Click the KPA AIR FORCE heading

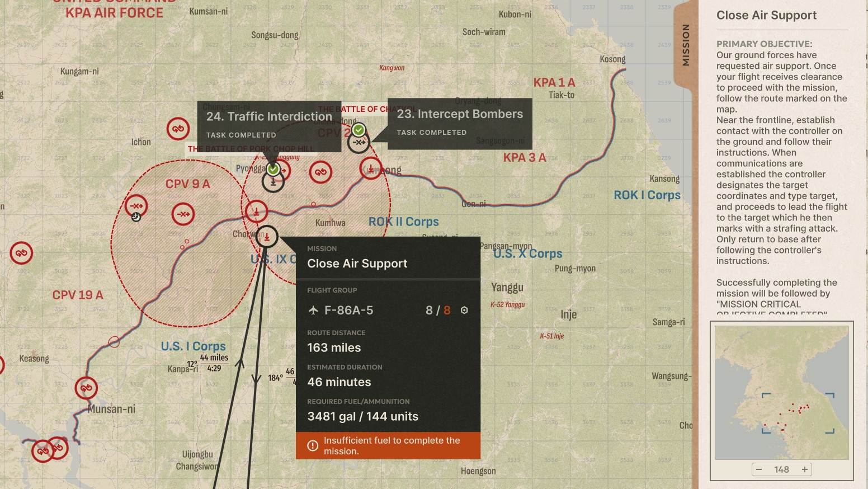115,13
